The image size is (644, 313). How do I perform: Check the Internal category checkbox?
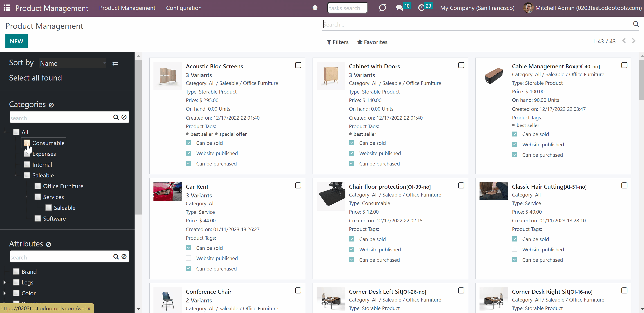click(27, 164)
